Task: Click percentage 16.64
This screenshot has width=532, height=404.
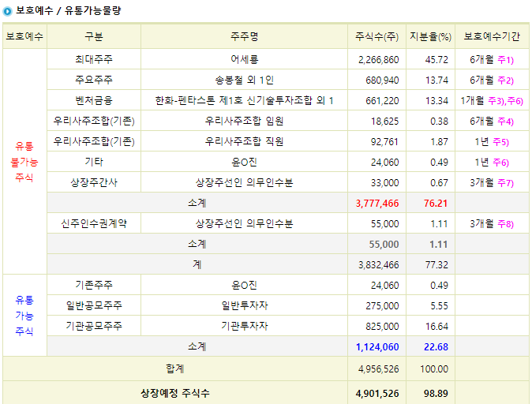Action: coord(436,327)
